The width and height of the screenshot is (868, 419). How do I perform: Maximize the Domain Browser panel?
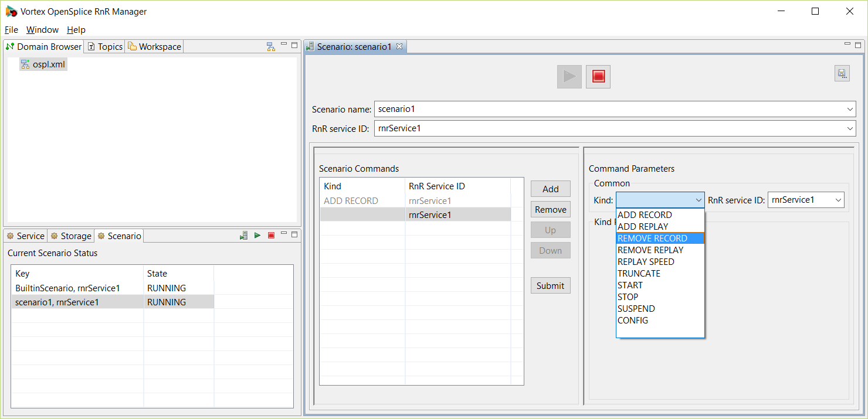click(294, 45)
